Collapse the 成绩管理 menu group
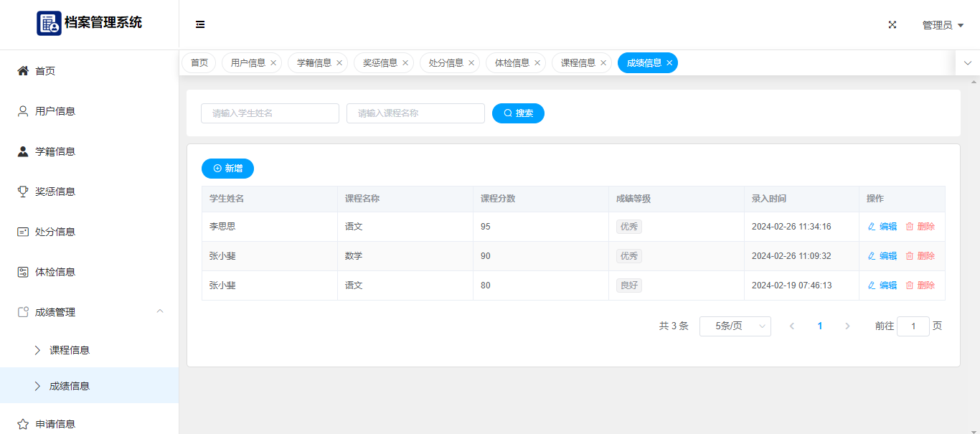Image resolution: width=980 pixels, height=434 pixels. click(x=160, y=311)
